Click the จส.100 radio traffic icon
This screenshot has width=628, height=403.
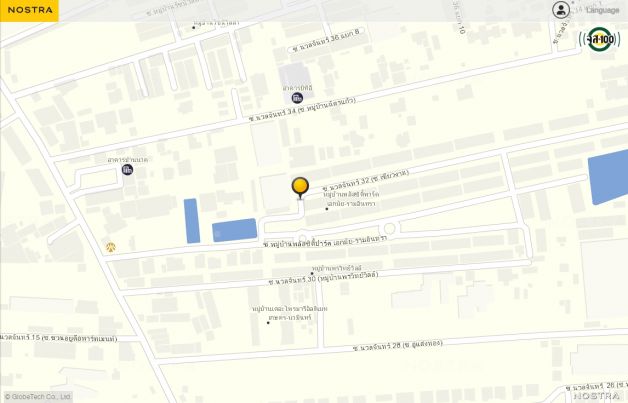600,39
